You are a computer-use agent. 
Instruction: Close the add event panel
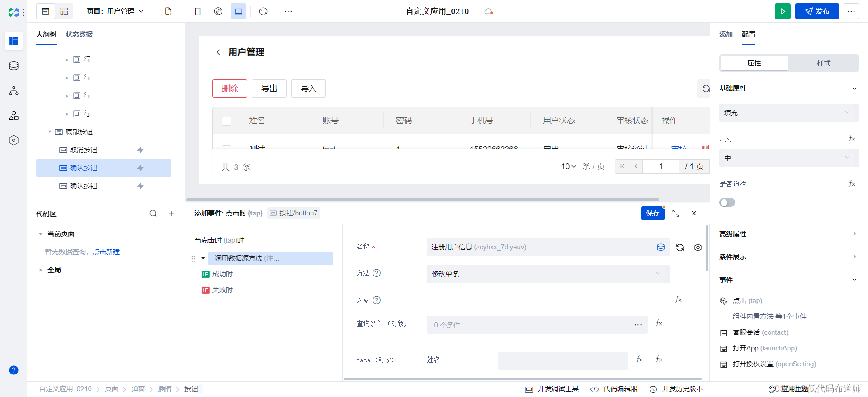coord(694,213)
